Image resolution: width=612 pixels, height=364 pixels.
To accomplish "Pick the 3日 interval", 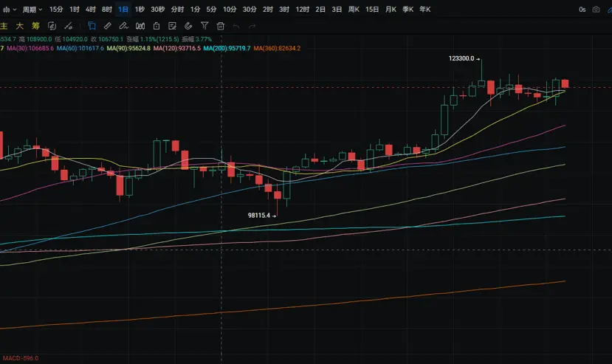I will click(x=337, y=10).
